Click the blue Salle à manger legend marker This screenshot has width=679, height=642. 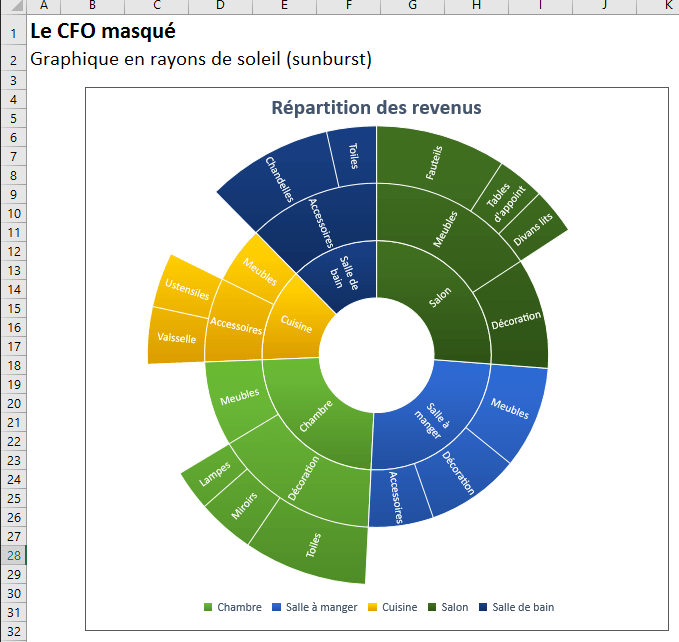click(x=276, y=607)
